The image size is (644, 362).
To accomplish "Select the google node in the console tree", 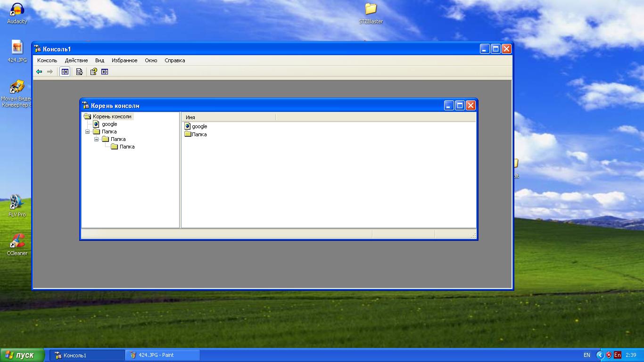I will coord(109,124).
